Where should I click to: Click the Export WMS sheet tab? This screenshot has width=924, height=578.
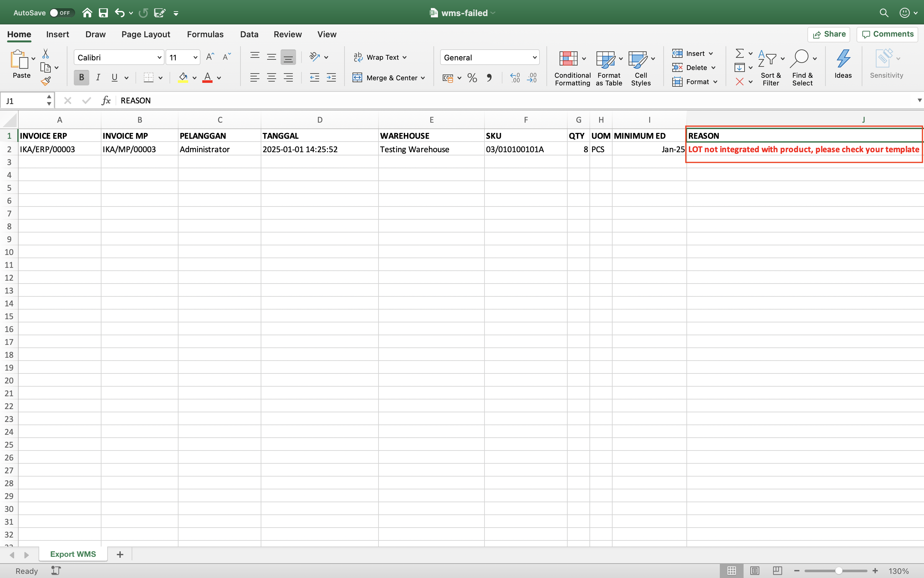(x=73, y=554)
